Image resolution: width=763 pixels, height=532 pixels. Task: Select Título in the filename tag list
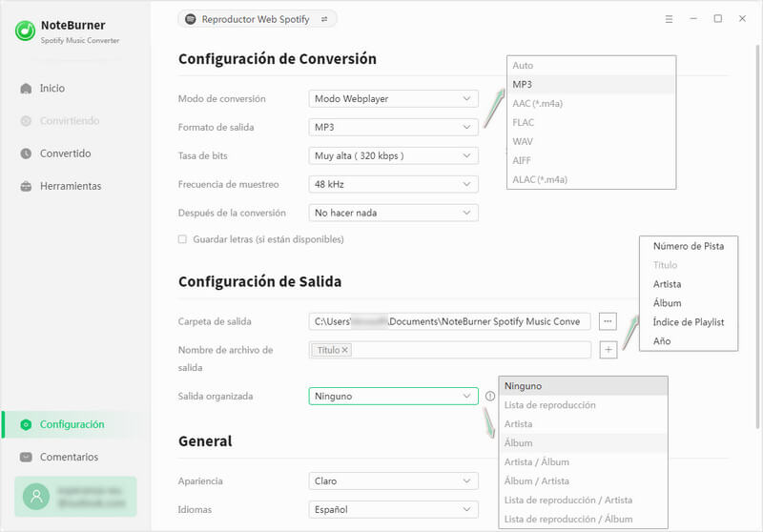689,265
